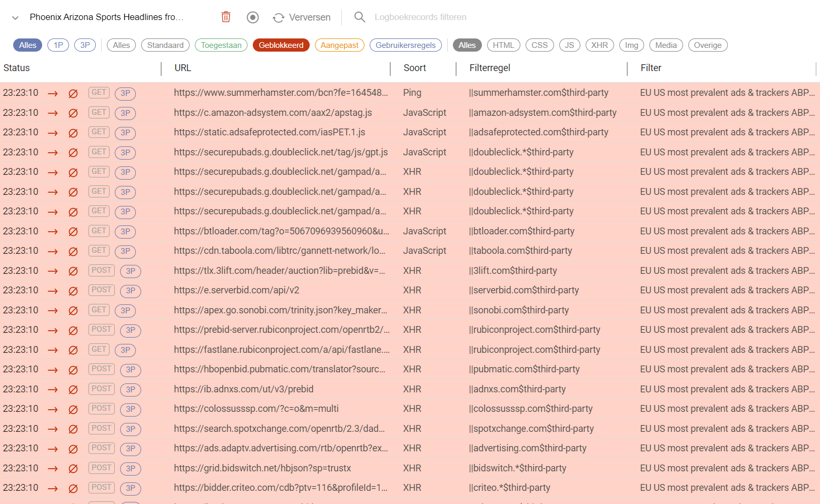Click the blocked icon in the summerhamster.com row
The image size is (820, 504).
pos(73,93)
